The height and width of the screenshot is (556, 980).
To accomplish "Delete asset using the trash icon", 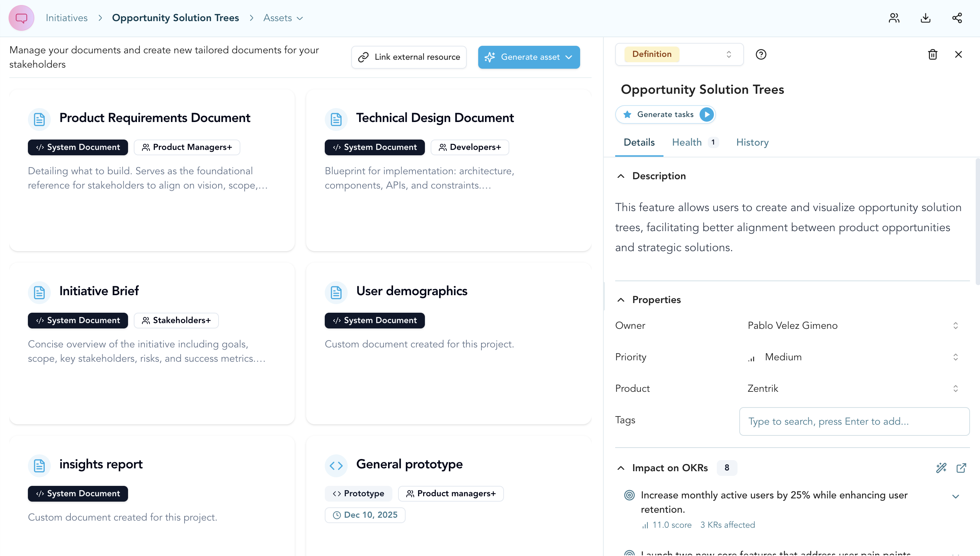I will tap(932, 54).
